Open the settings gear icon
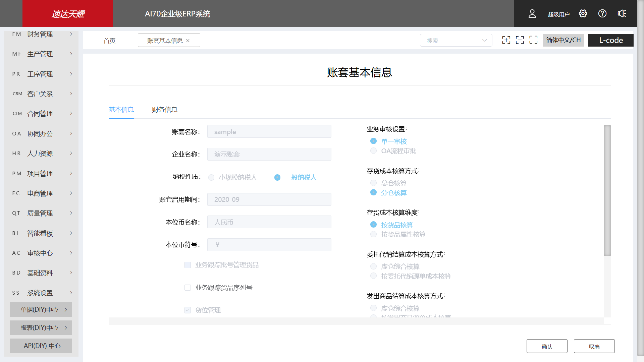644x362 pixels. 583,13
